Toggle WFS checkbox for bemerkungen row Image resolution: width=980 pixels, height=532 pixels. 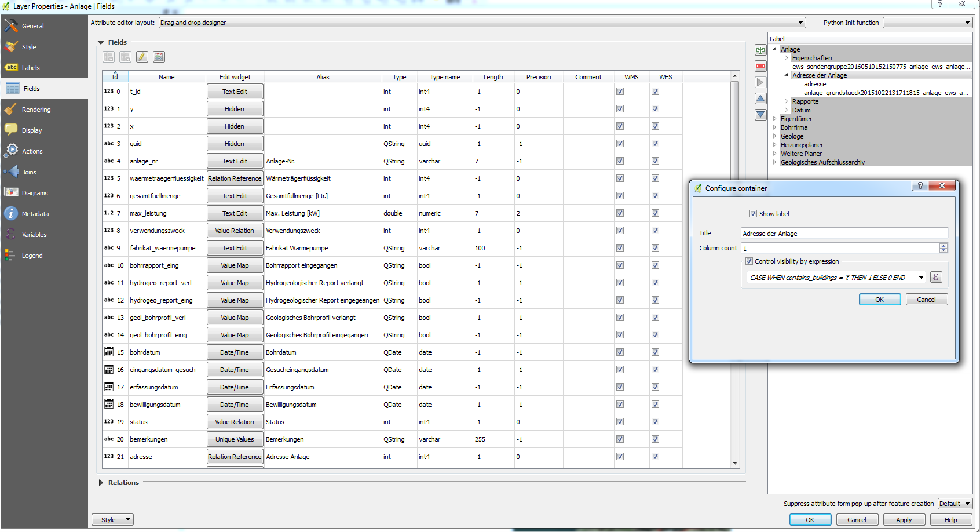tap(655, 439)
